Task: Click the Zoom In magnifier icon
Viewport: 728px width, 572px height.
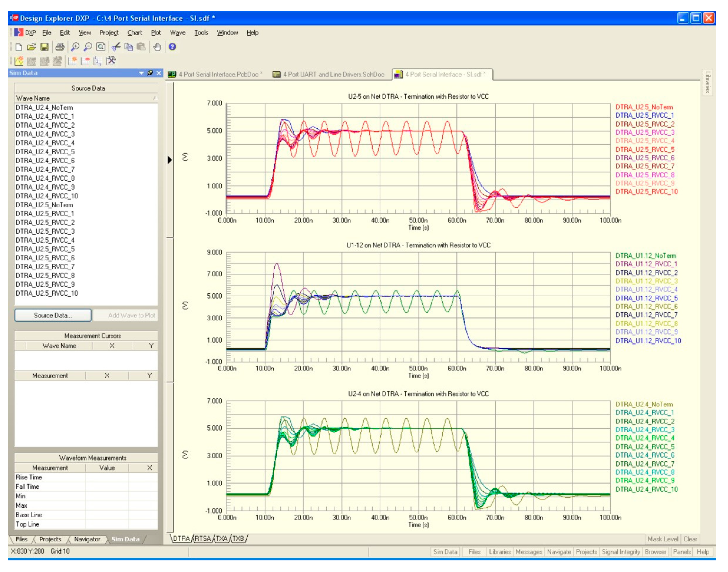Action: tap(75, 47)
